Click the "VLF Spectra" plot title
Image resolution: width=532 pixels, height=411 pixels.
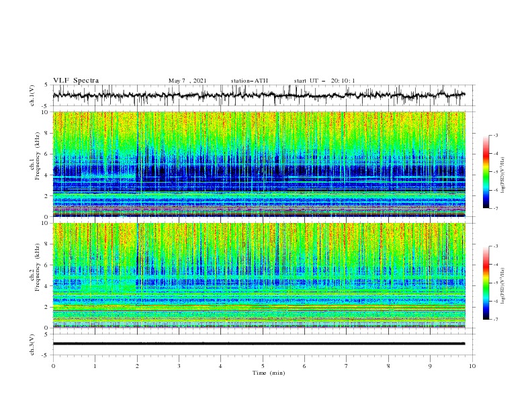[76, 81]
